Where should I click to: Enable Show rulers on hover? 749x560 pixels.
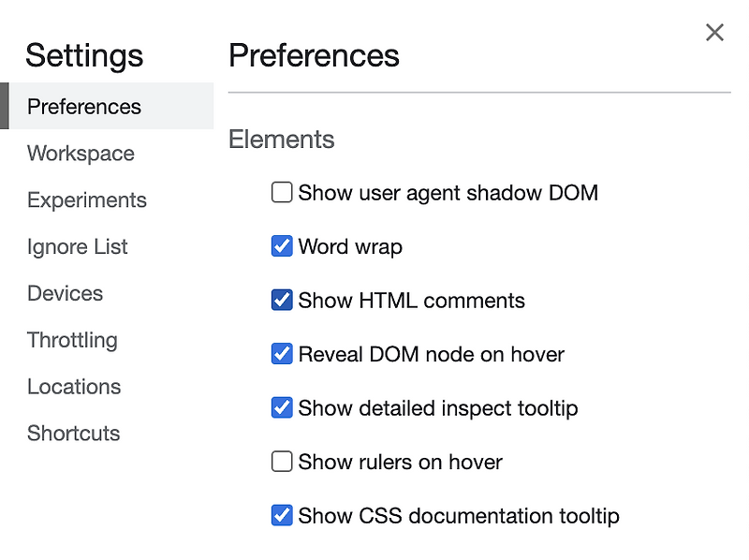(282, 462)
